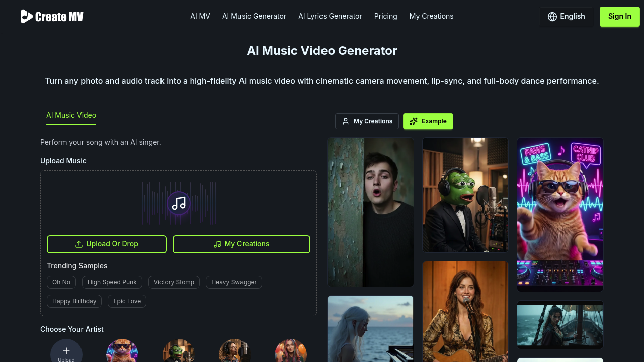Screen dimensions: 644x362
Task: Click the music note icon on My Creations button
Action: point(217,244)
